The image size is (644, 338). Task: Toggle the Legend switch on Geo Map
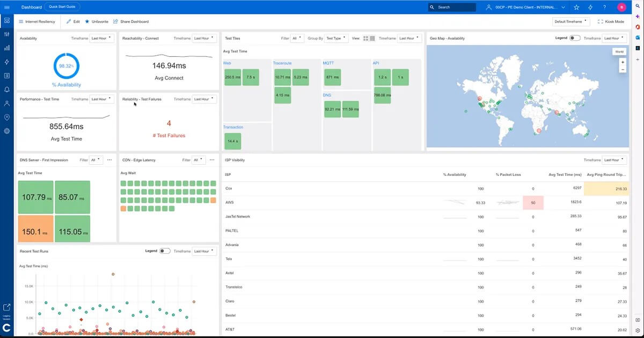574,38
